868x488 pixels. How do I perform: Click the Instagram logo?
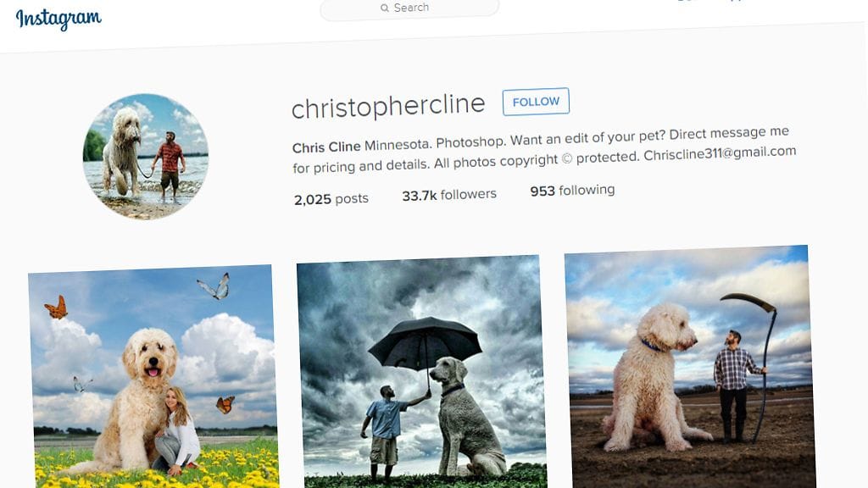tap(58, 19)
